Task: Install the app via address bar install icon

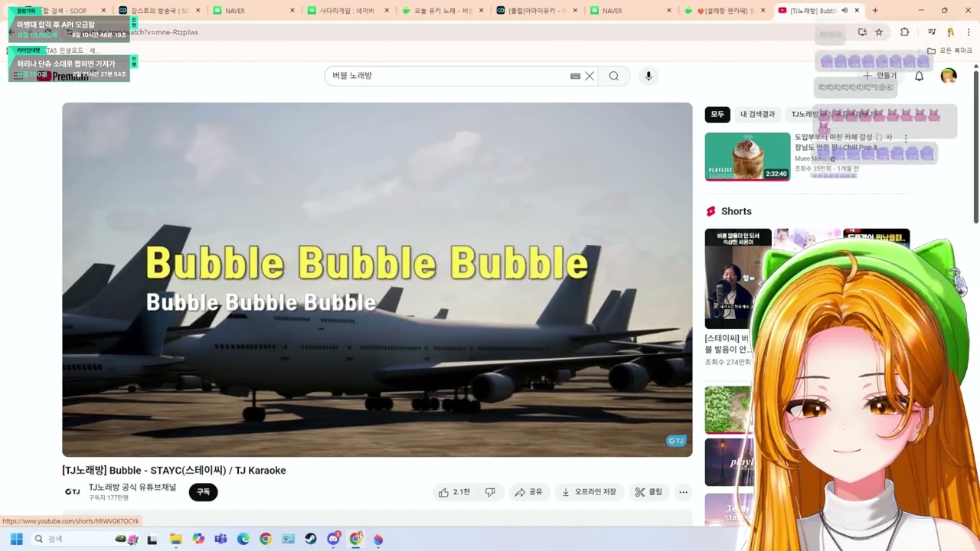Action: [862, 32]
